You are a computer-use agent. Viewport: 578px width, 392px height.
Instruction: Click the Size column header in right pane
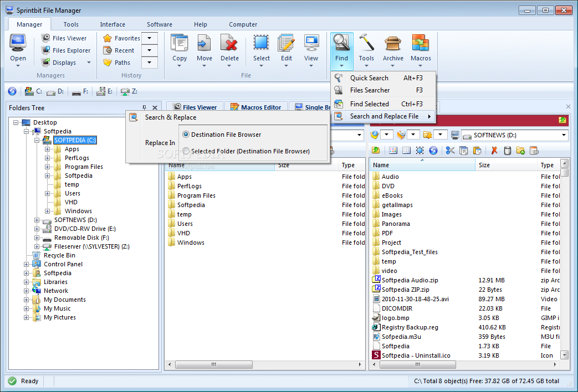coord(506,165)
